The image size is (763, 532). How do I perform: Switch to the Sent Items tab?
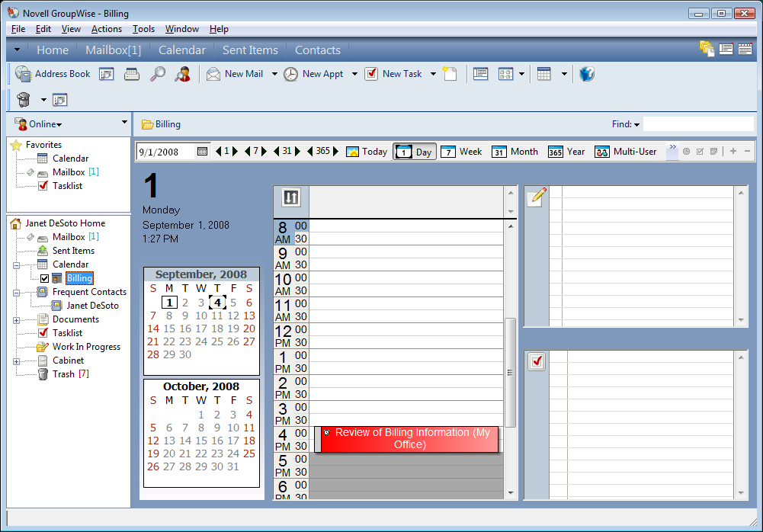tap(250, 50)
